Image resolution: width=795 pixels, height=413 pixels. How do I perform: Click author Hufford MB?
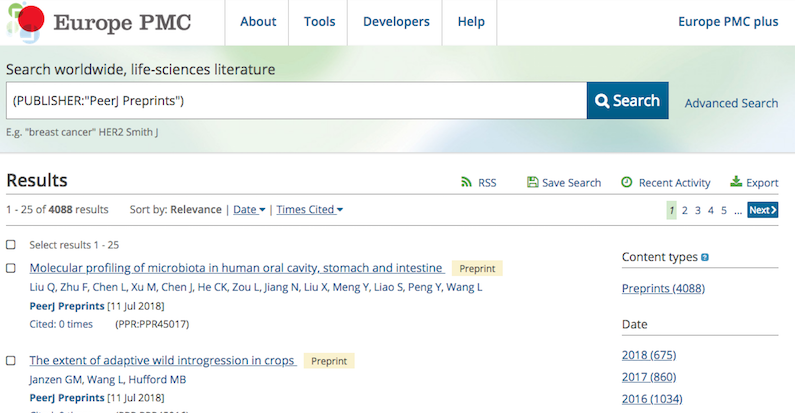(x=157, y=380)
